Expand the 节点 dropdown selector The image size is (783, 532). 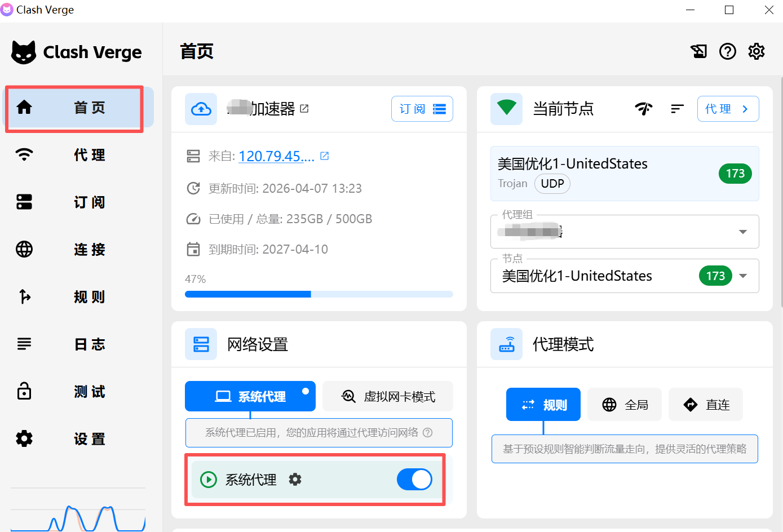tap(742, 276)
